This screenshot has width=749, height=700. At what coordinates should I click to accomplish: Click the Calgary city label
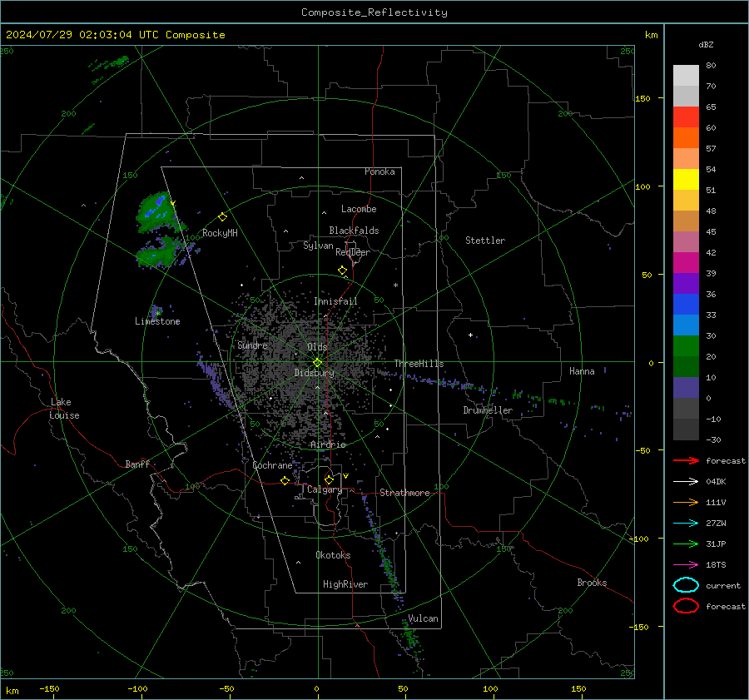[325, 489]
